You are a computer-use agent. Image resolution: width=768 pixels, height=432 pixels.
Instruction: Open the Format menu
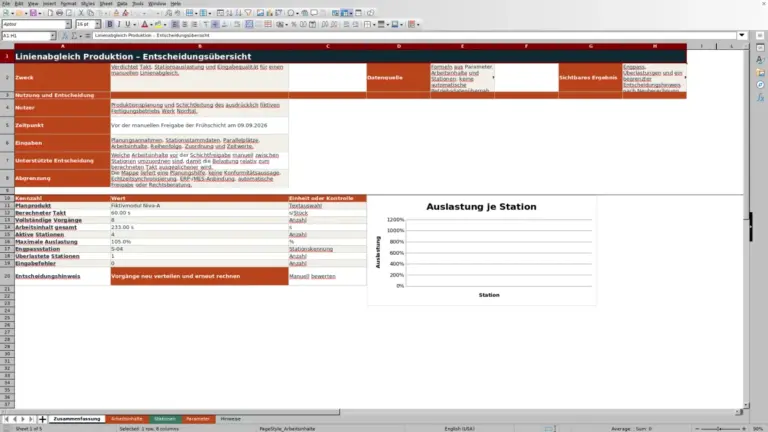[68, 3]
